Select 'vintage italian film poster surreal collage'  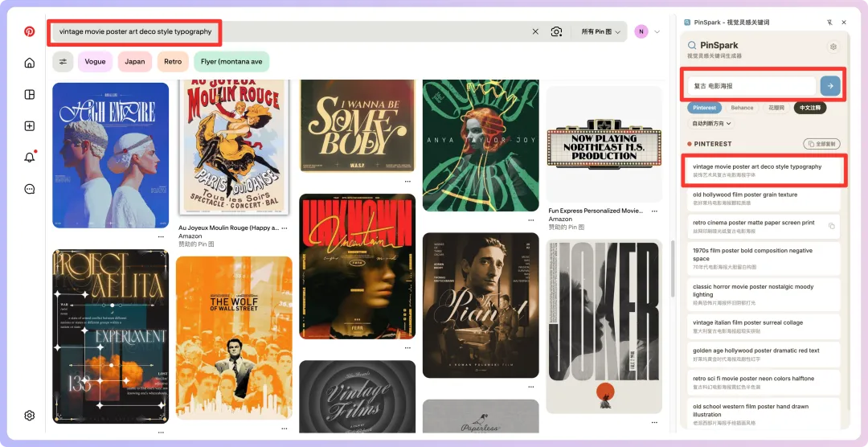click(764, 326)
